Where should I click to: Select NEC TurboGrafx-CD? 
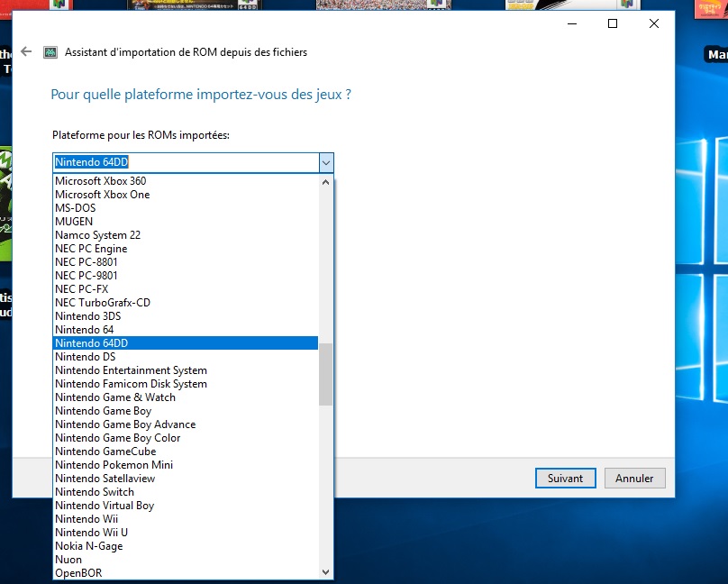click(x=186, y=302)
